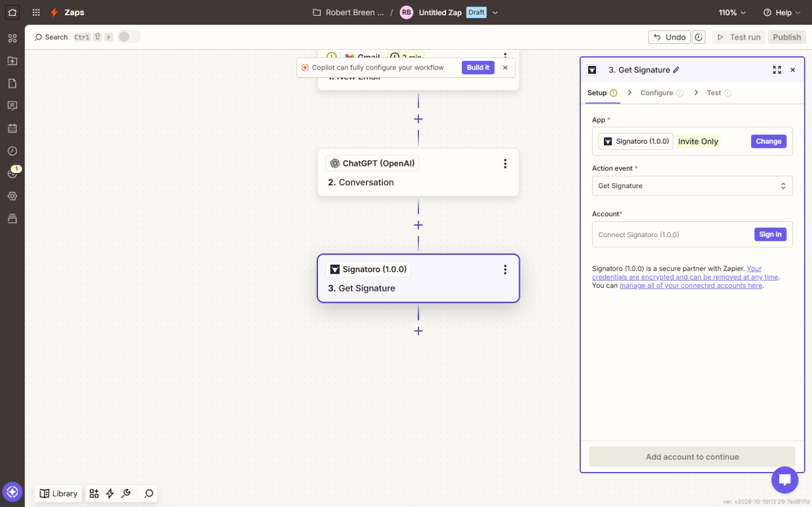
Task: Click the lightning bolt icon in bottom toolbar
Action: pos(110,494)
